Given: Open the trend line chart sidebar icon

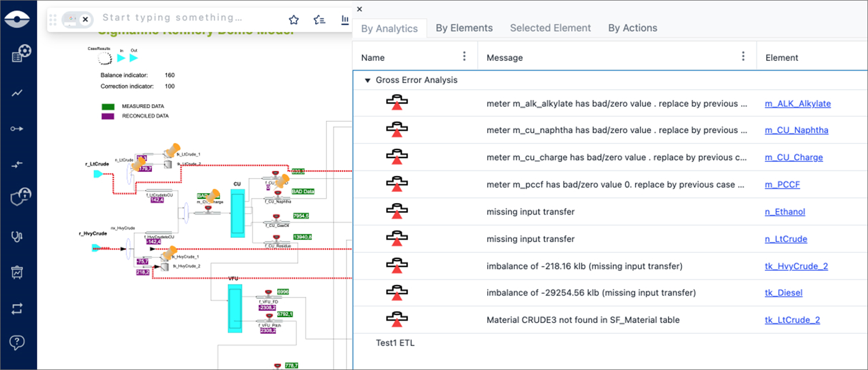Looking at the screenshot, I should point(17,93).
